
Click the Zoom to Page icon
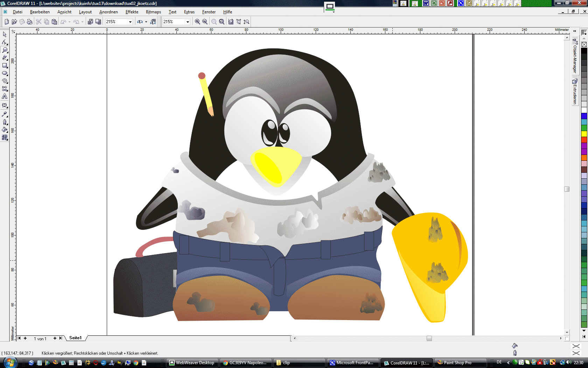(231, 22)
